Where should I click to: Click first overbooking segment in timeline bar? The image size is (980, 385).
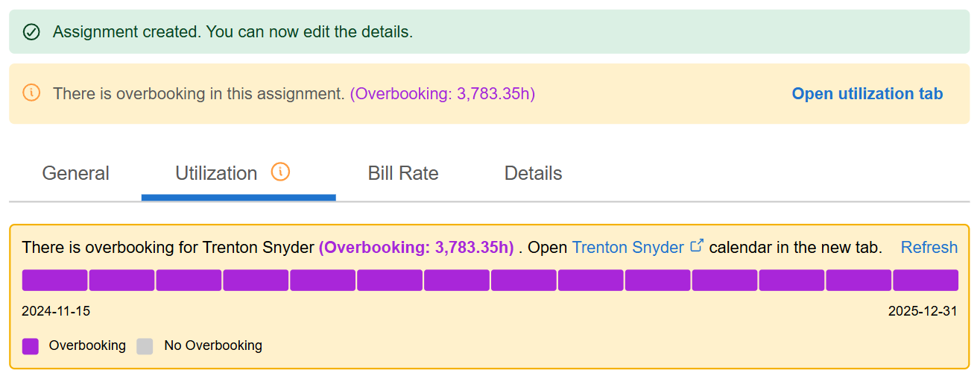[x=54, y=280]
